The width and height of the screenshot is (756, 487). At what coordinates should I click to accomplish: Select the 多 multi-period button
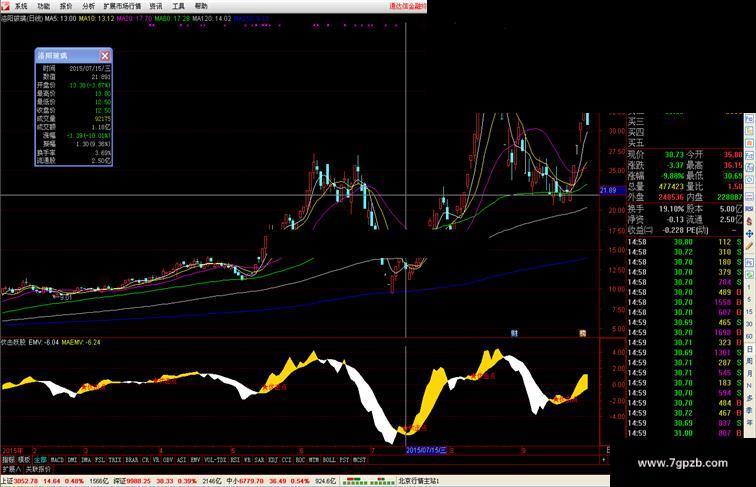click(749, 398)
